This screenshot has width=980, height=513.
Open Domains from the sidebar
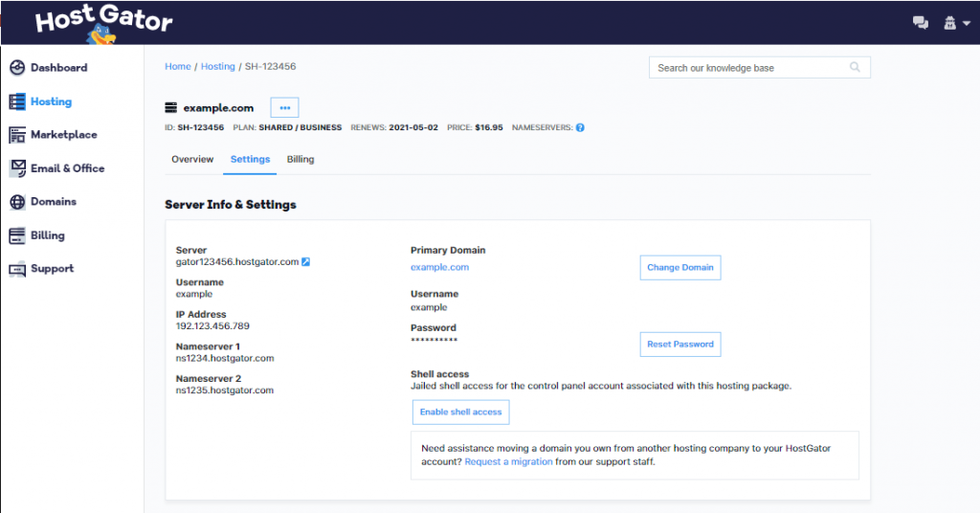pos(54,201)
